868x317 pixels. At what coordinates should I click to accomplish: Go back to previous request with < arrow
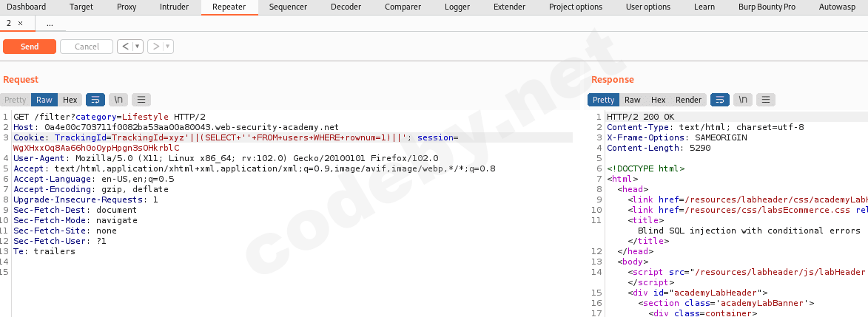pos(124,47)
